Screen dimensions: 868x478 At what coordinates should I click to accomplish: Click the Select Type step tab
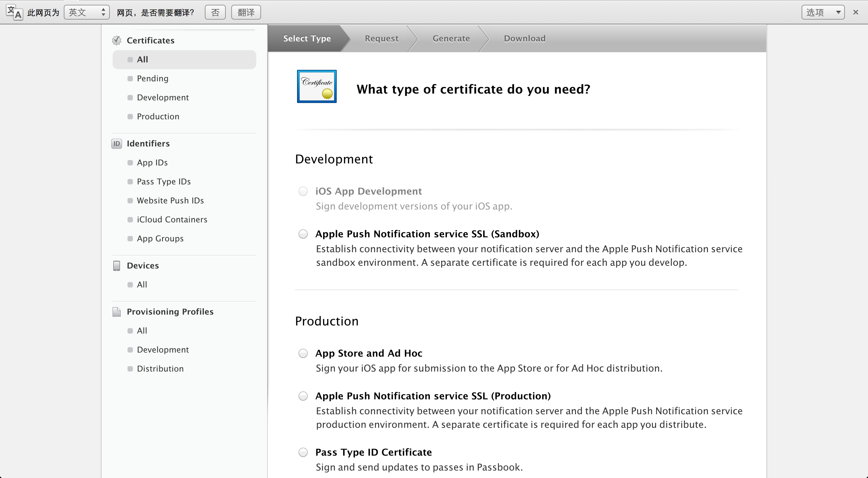pyautogui.click(x=307, y=38)
